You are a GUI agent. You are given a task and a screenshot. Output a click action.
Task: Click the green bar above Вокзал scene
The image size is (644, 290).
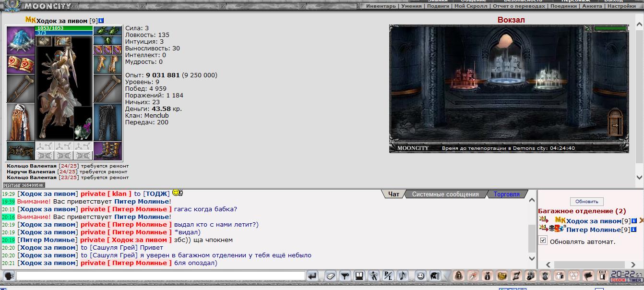[610, 29]
